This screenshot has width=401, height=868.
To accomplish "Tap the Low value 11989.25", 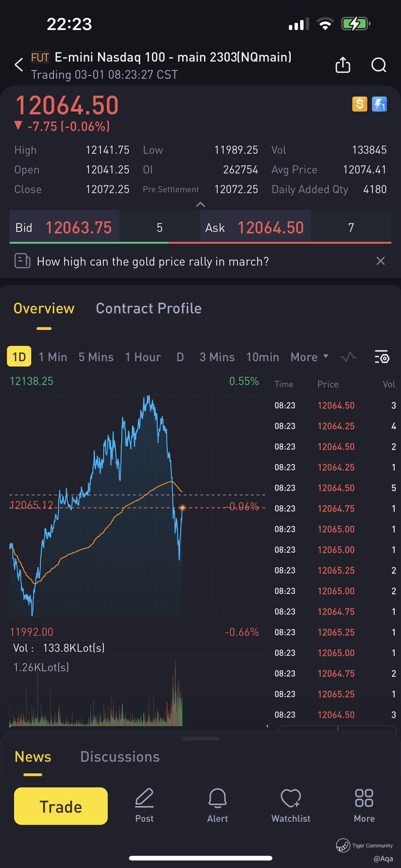I will [x=236, y=150].
